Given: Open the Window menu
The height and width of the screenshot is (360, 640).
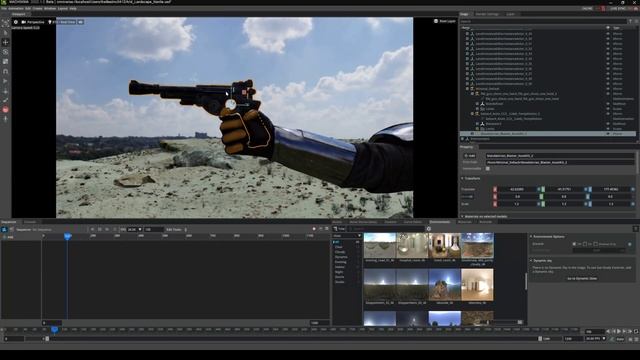Looking at the screenshot, I should [x=50, y=8].
